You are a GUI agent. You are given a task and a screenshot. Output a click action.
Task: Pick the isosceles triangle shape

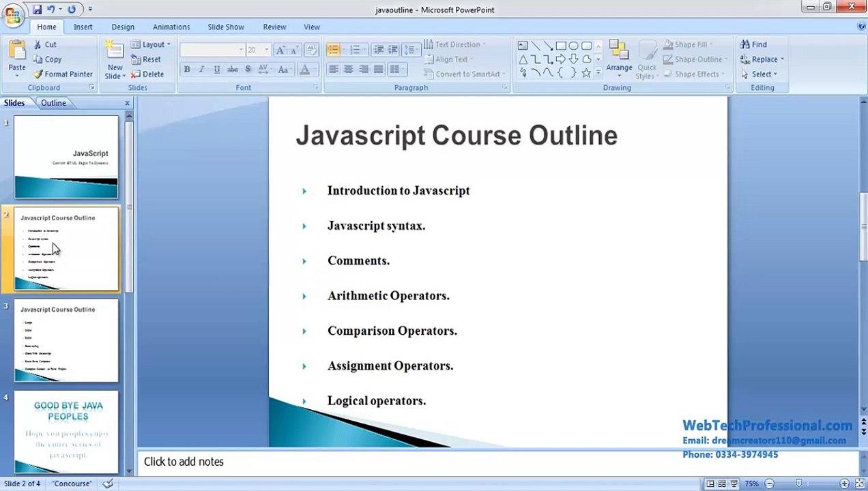[523, 59]
